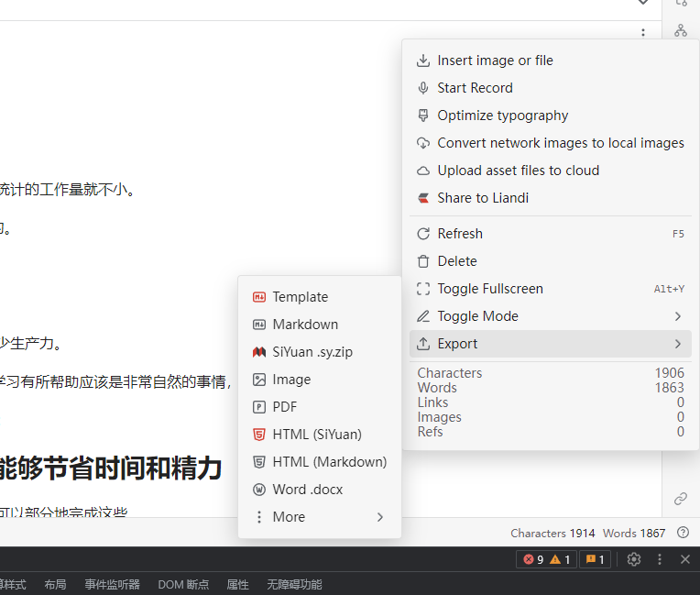Click the PDF page icon
The image size is (700, 595).
(x=259, y=407)
